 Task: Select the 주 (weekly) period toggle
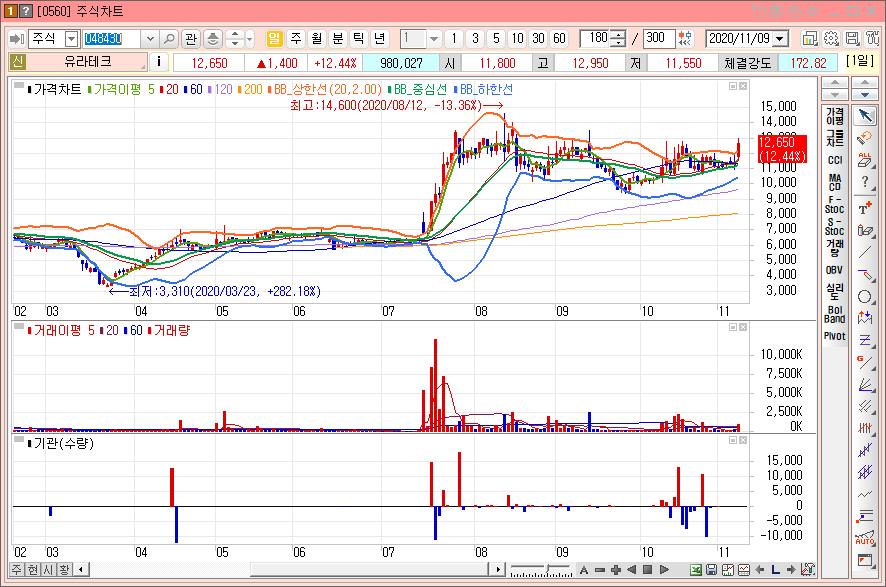coord(296,38)
